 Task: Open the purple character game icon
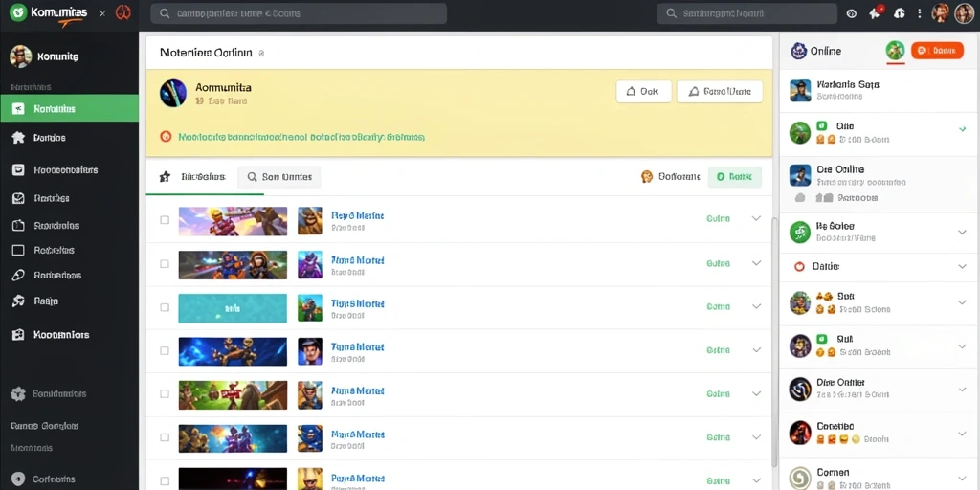click(310, 264)
